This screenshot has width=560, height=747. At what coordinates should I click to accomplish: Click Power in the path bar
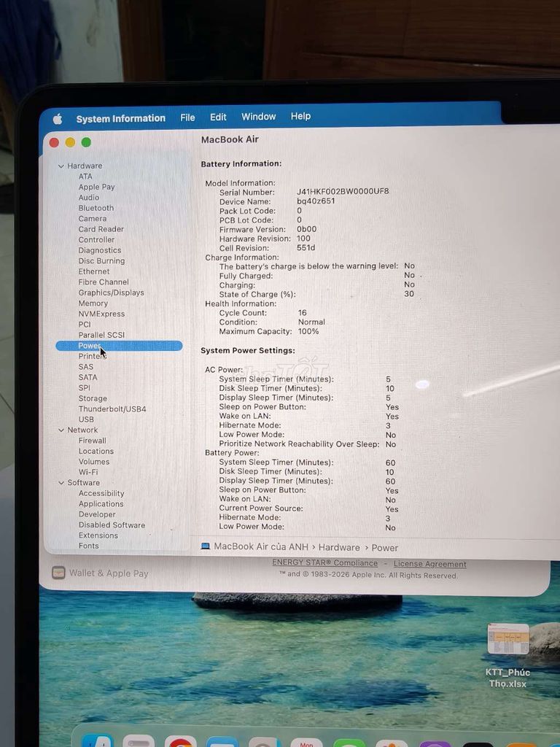[x=384, y=548]
